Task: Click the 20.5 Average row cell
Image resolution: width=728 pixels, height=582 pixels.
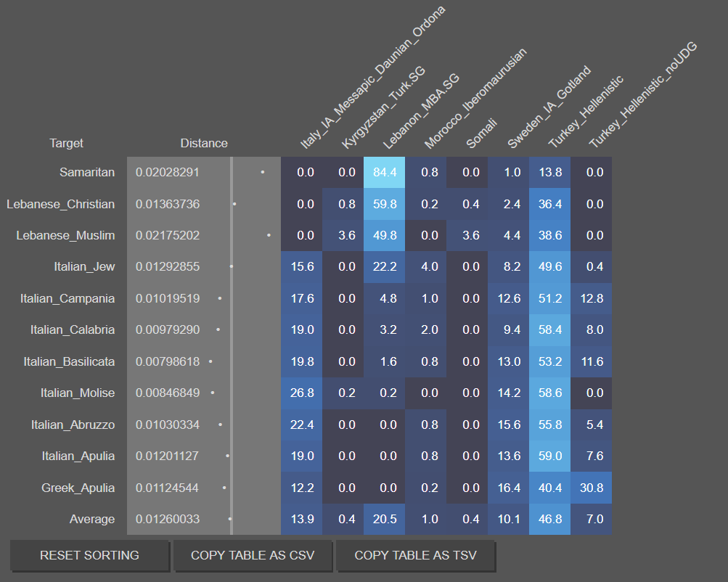Action: coord(385,519)
